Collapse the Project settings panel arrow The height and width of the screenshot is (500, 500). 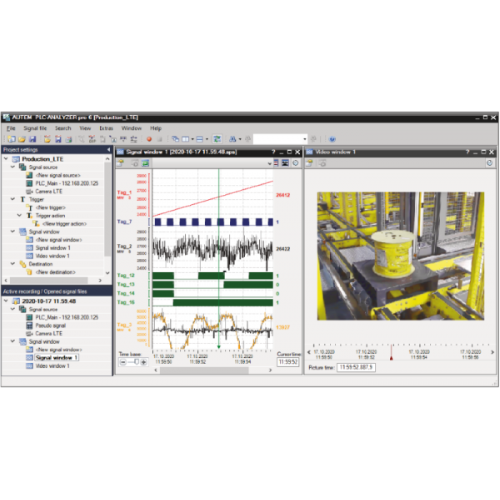click(108, 150)
